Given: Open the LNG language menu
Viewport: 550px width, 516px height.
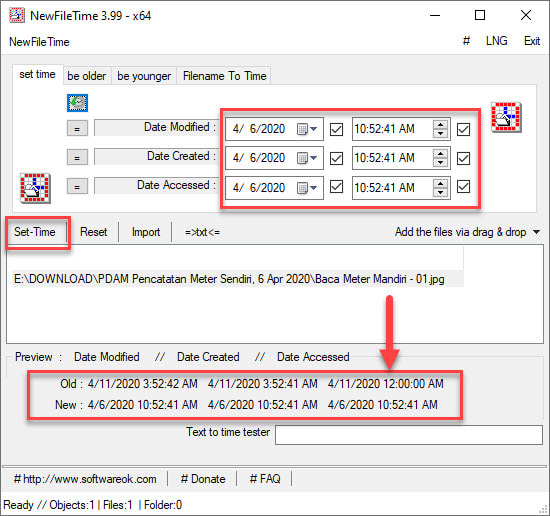Looking at the screenshot, I should [x=496, y=41].
